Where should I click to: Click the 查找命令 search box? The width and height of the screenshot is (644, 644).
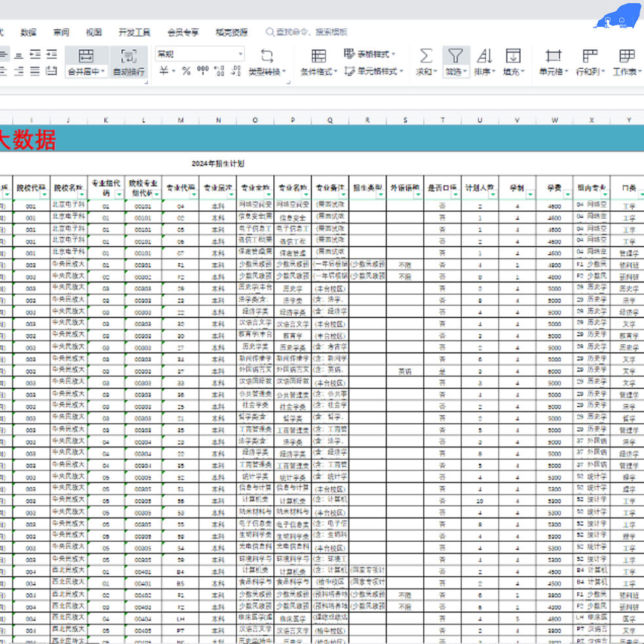tap(307, 32)
